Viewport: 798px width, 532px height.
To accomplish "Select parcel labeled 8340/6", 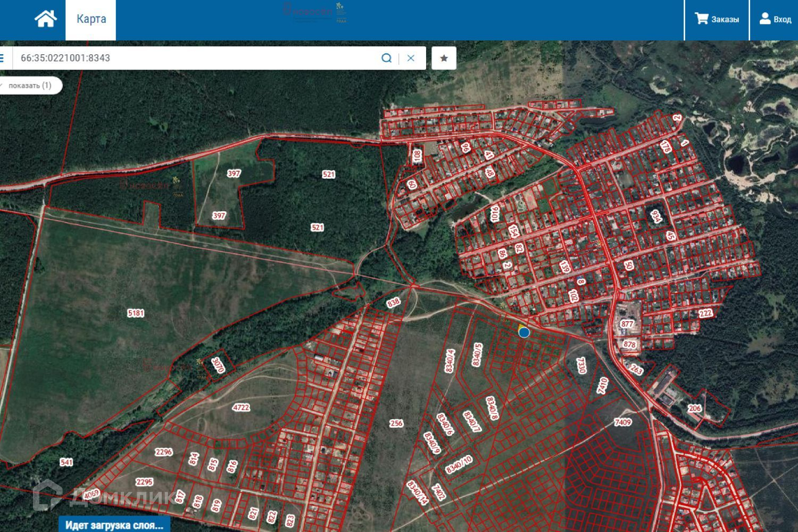I will coord(445,425).
